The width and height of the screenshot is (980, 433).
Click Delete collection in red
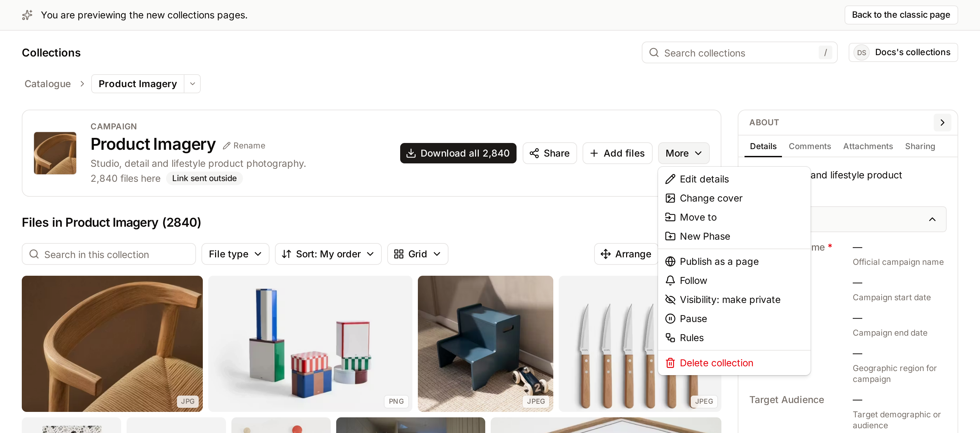(734, 363)
